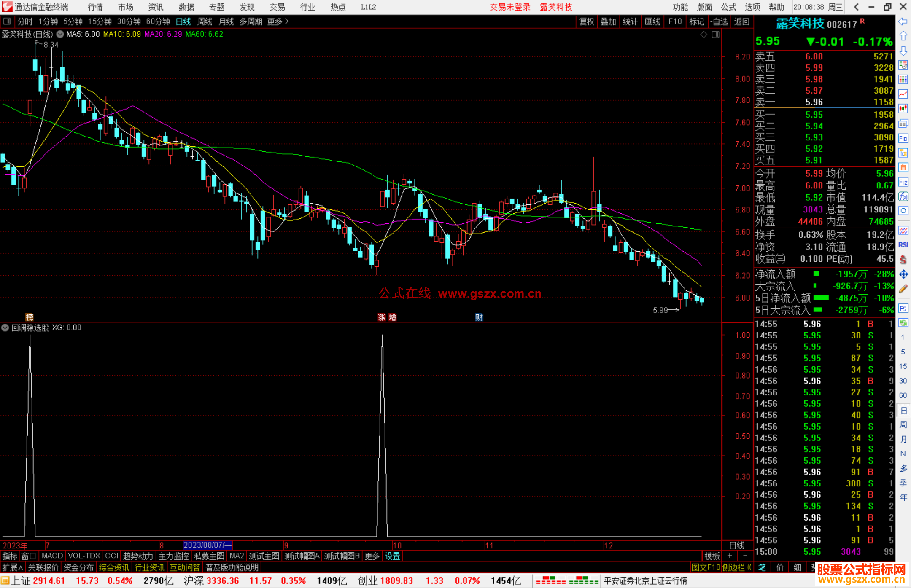Click the 设置 settings link
911x588 pixels.
tap(392, 556)
